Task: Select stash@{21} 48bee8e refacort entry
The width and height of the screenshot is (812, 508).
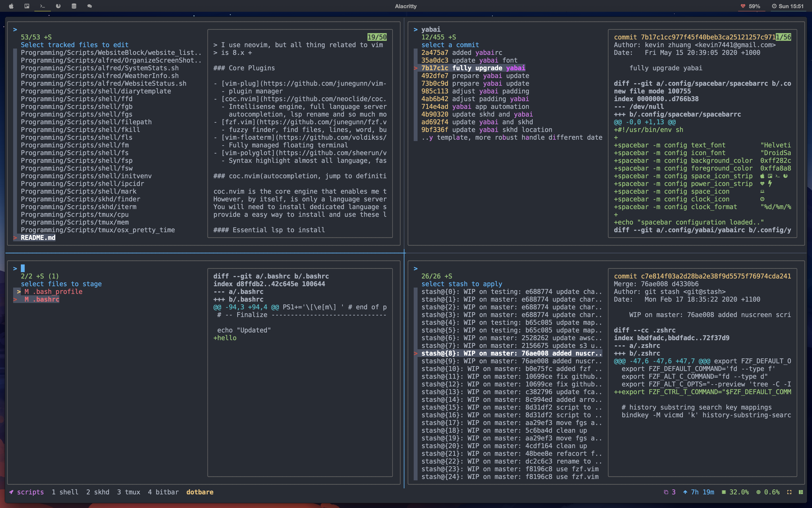Action: (x=512, y=454)
